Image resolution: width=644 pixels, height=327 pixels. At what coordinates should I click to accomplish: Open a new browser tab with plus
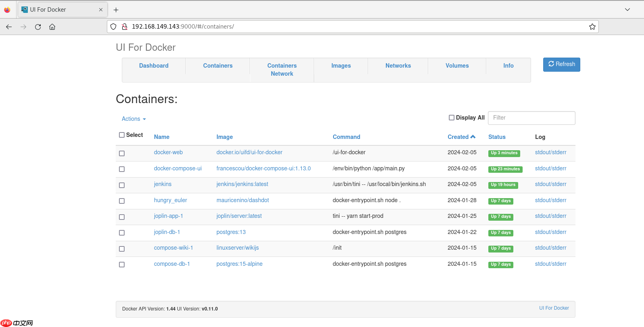[x=116, y=10]
